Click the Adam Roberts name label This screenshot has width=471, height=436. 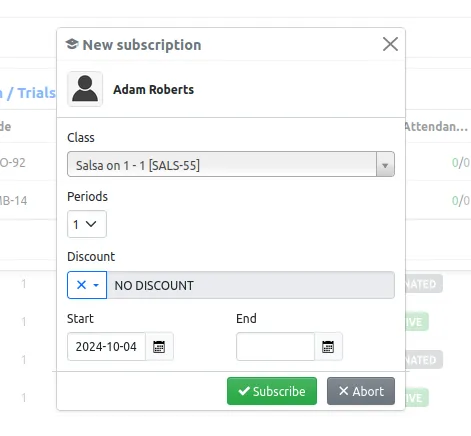tap(153, 89)
